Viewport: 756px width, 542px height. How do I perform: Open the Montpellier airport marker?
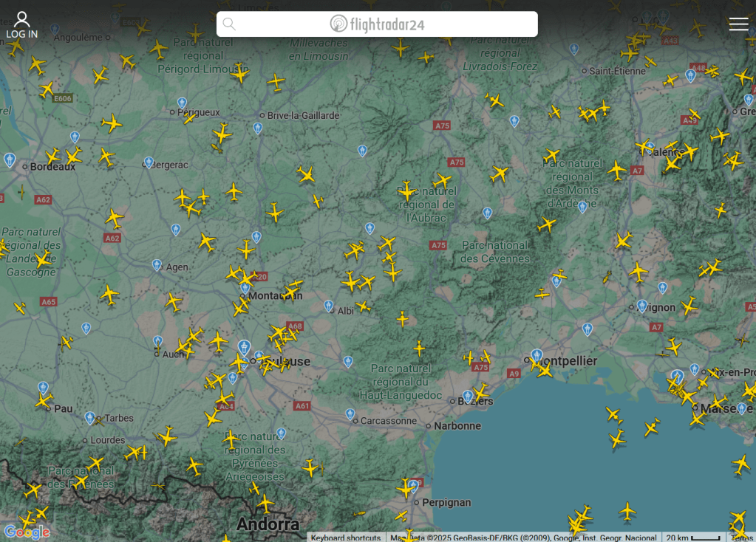point(537,355)
